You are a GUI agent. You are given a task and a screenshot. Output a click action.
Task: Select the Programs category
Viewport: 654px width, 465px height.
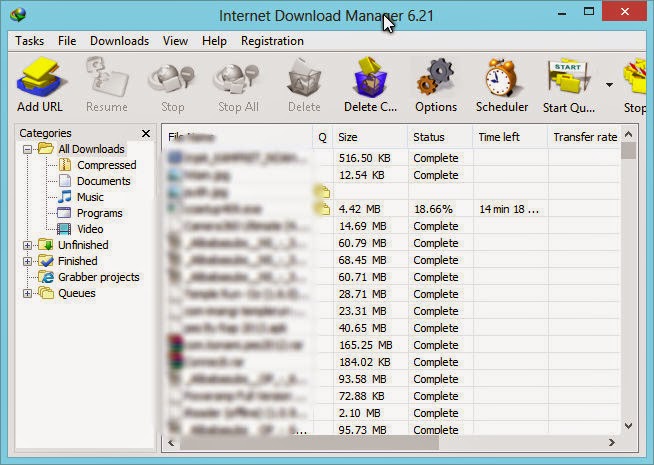(x=100, y=213)
